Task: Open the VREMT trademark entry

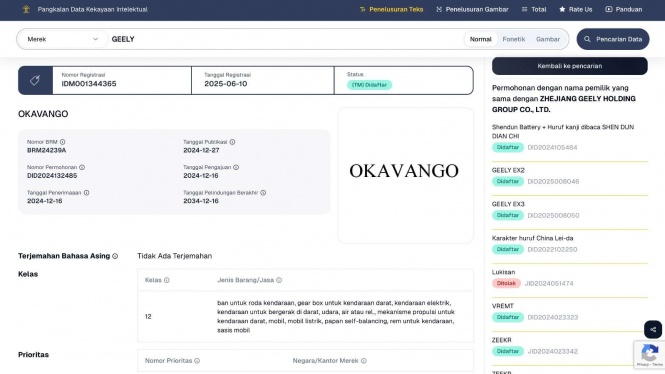Action: click(x=503, y=306)
